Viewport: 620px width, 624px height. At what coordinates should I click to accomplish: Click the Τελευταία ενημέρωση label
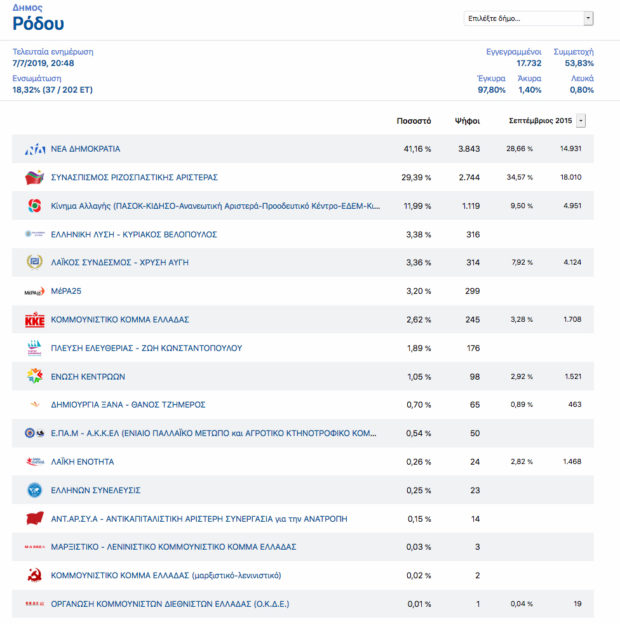(x=53, y=52)
